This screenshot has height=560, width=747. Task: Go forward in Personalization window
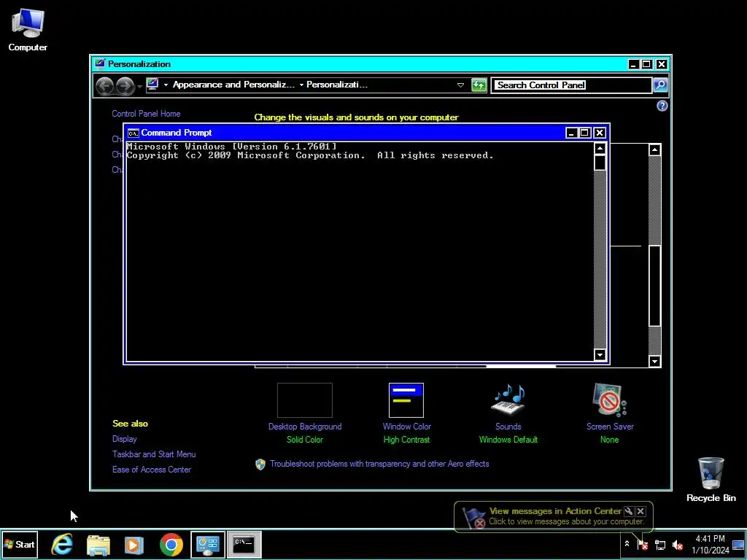click(x=125, y=86)
